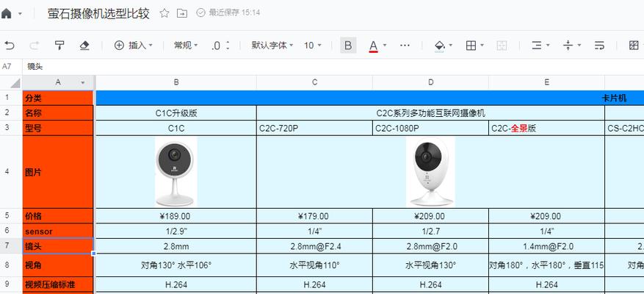
Task: Click the sensor label cell
Action: [58, 231]
